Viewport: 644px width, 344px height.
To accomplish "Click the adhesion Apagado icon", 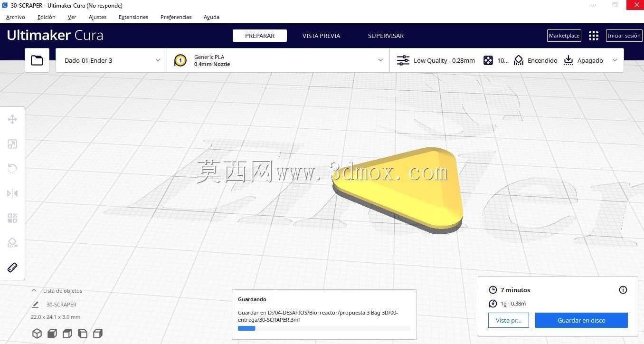I will (568, 60).
